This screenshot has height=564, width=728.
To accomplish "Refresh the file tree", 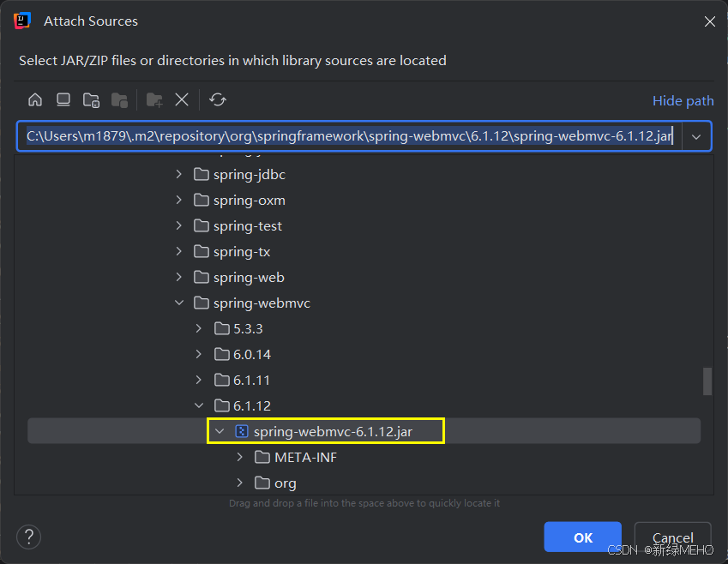I will click(217, 99).
